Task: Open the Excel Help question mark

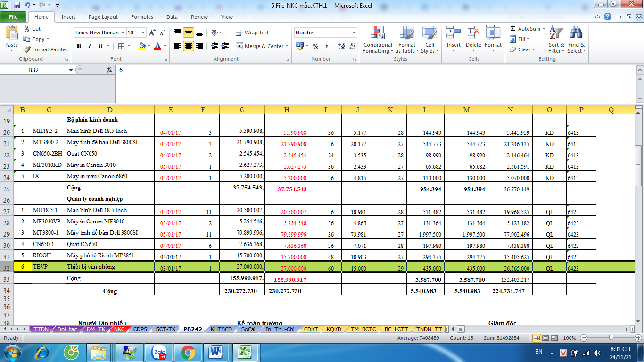Action: [608, 17]
